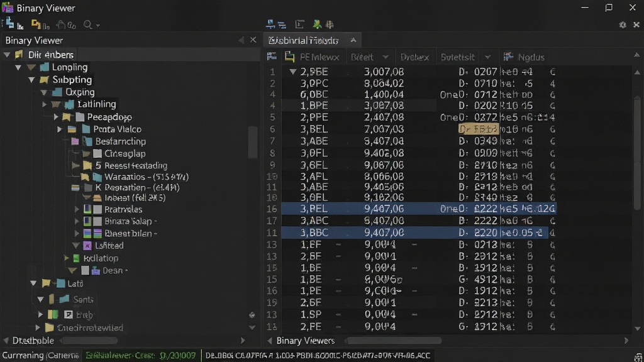Select the highlighted 3,PEL row
The image size is (644, 362).
point(418,209)
